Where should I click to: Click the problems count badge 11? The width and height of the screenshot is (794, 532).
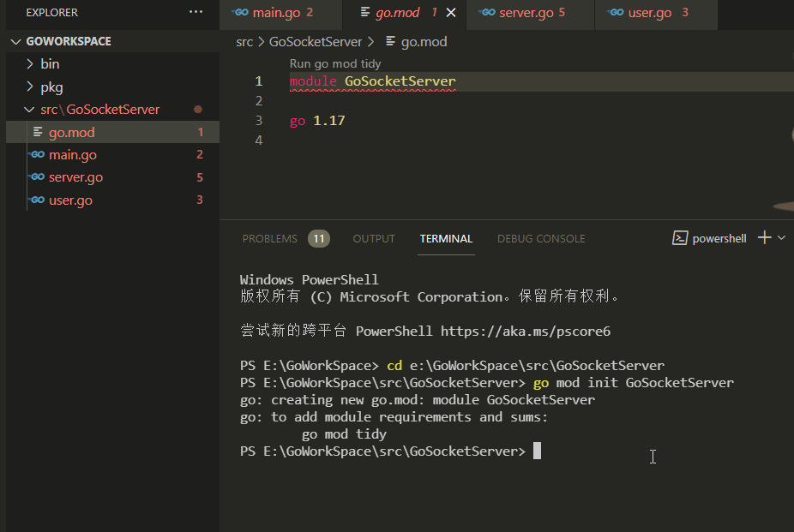pos(318,239)
